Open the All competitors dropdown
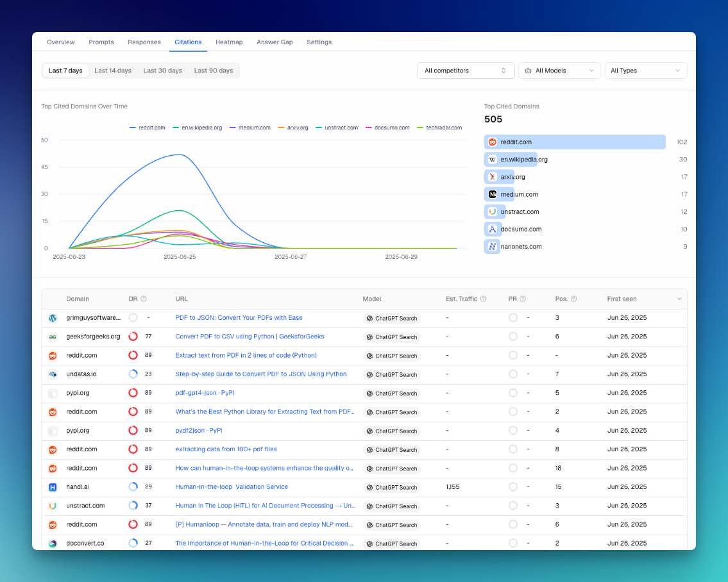This screenshot has width=728, height=582. 465,71
